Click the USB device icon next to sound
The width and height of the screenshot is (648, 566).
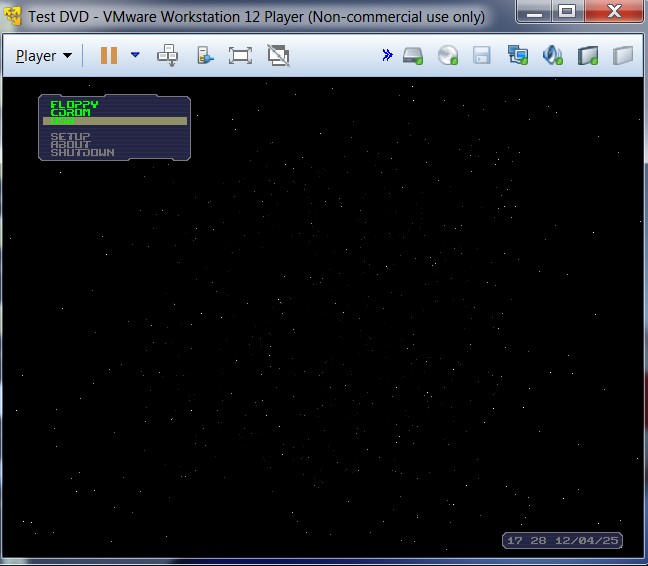(588, 56)
